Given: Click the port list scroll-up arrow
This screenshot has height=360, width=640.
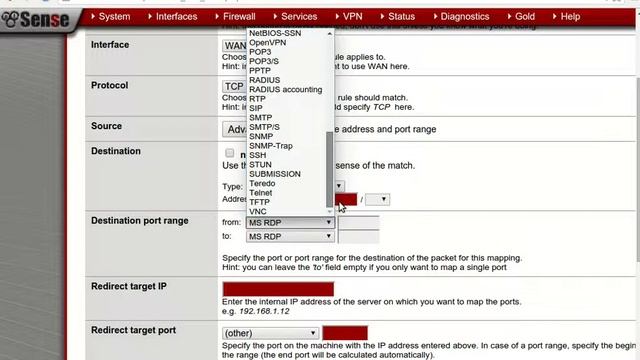Looking at the screenshot, I should [329, 33].
